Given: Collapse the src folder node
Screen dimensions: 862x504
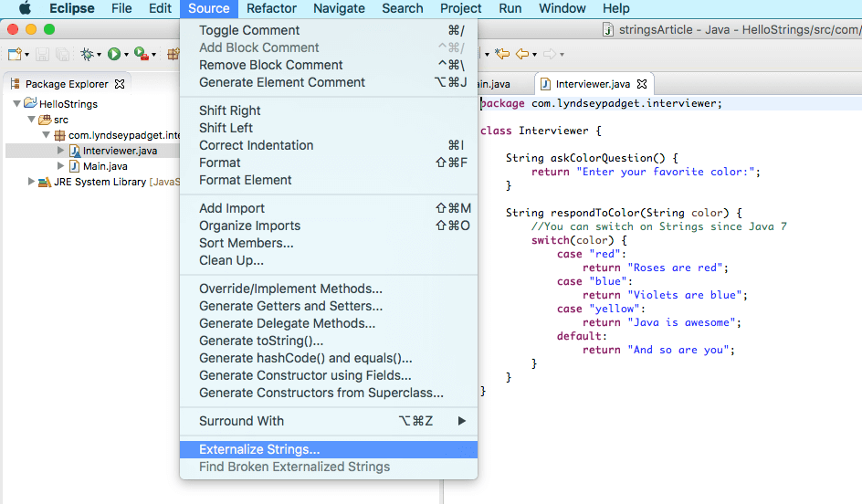Looking at the screenshot, I should coord(31,120).
